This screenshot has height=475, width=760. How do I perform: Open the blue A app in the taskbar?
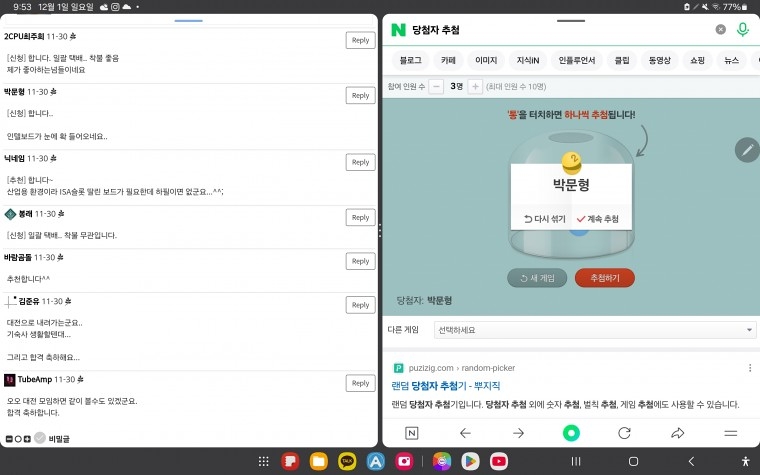click(376, 461)
